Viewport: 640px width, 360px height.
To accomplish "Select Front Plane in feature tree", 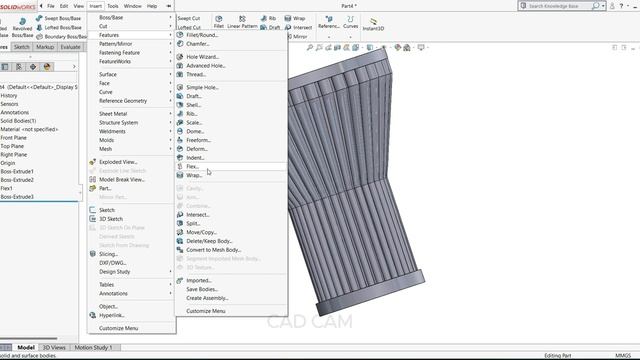I will pyautogui.click(x=13, y=138).
